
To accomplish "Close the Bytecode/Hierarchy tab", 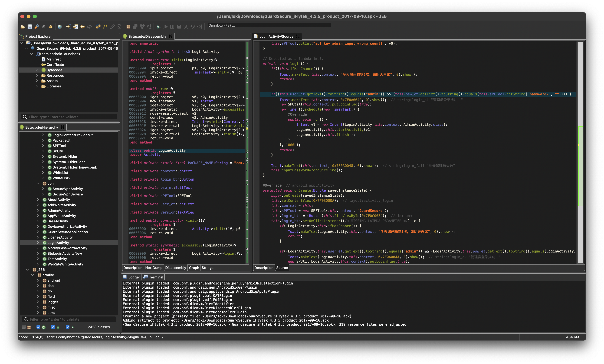I will (62, 127).
